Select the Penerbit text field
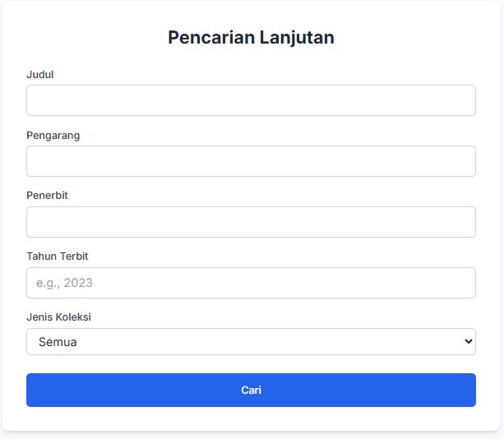Image resolution: width=504 pixels, height=439 pixels. pyautogui.click(x=251, y=222)
